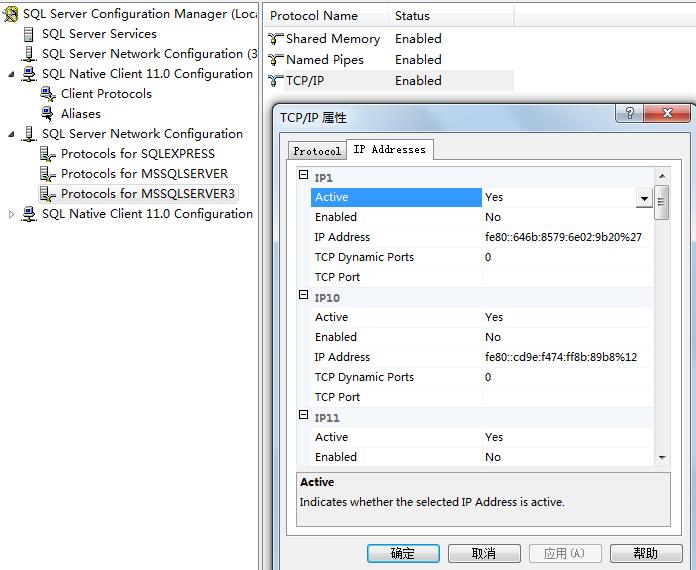Click the bottom SQL Native Client 11.0 Configuration icon
696x570 pixels.
29,214
